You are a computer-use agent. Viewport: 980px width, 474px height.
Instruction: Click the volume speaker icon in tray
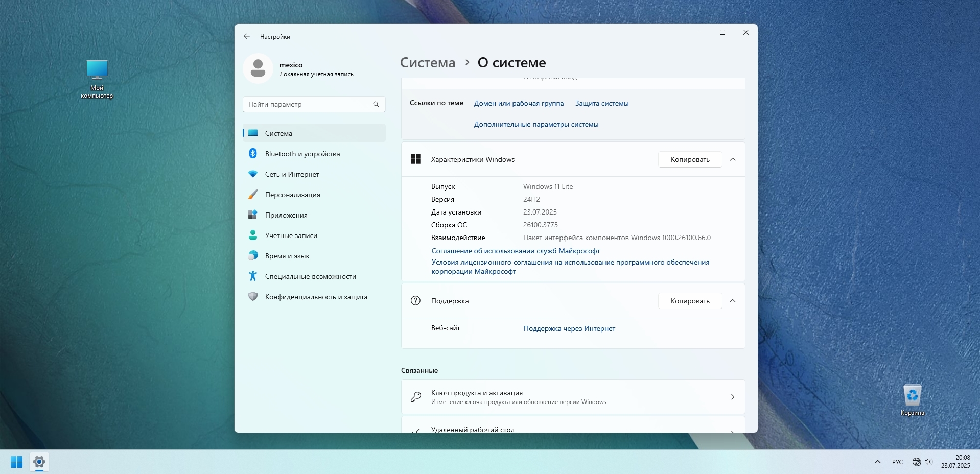(928, 462)
